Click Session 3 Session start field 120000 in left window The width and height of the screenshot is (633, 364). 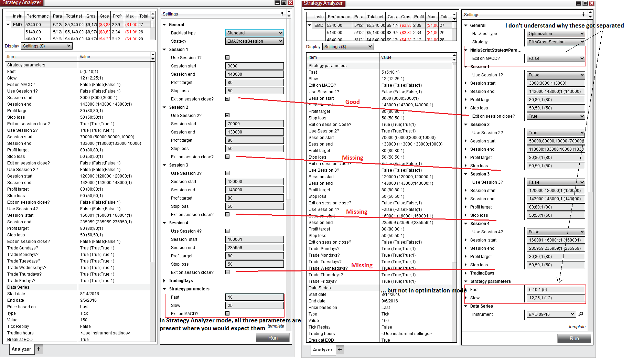click(x=255, y=182)
